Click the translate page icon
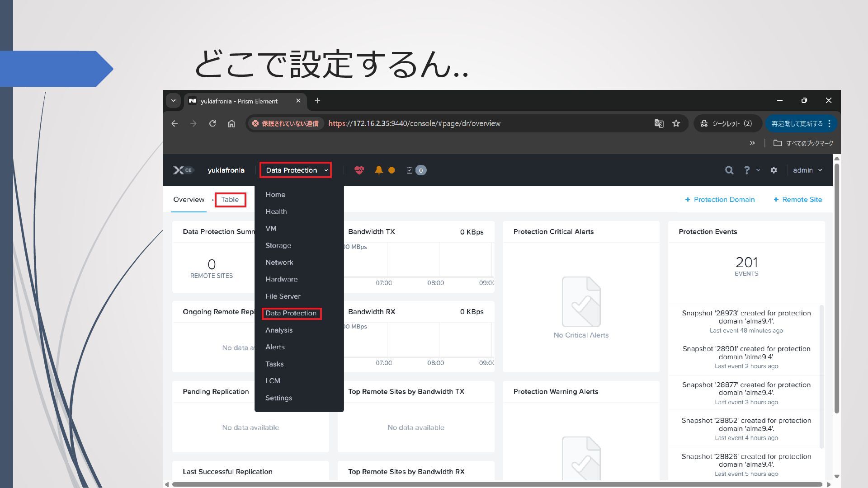The height and width of the screenshot is (488, 868). point(659,123)
